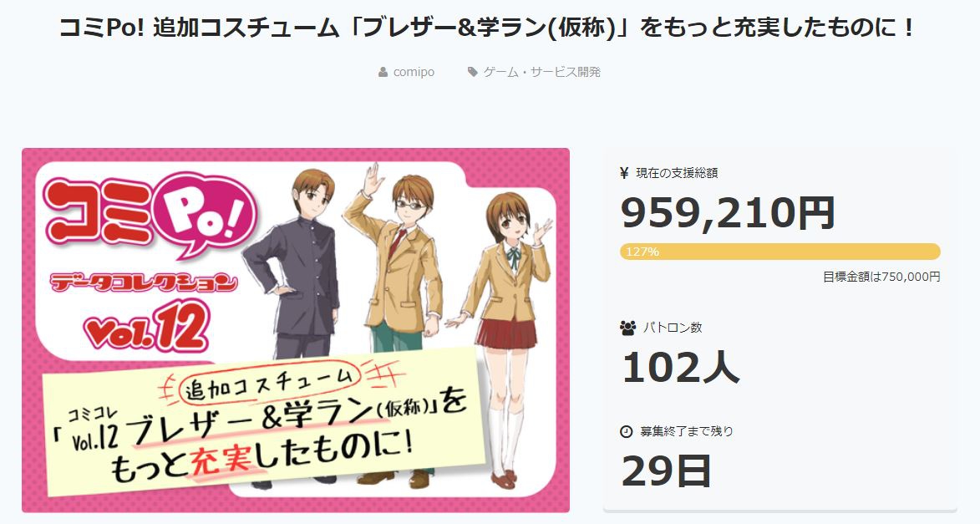
Task: Click the tag icon before ゲーム・サービス開発
Action: [x=473, y=72]
